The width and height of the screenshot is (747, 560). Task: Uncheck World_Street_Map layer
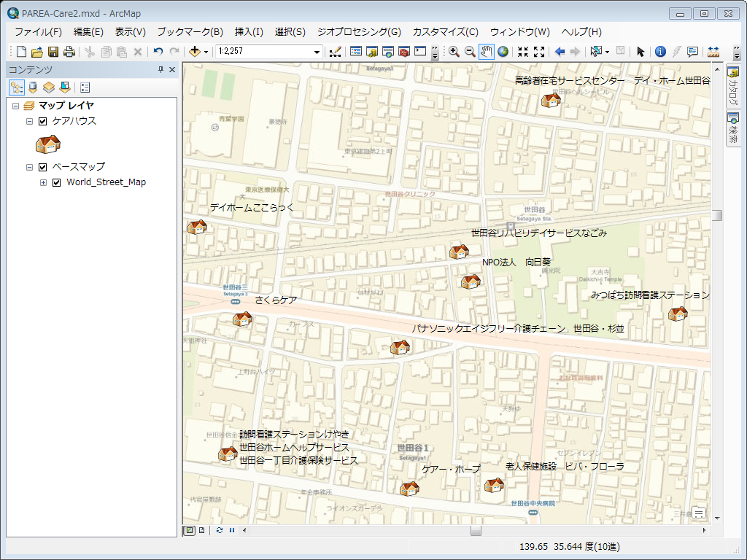point(57,182)
